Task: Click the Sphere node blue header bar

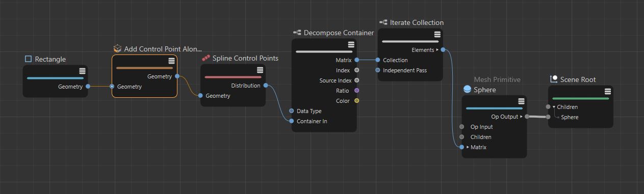Action: pyautogui.click(x=494, y=108)
